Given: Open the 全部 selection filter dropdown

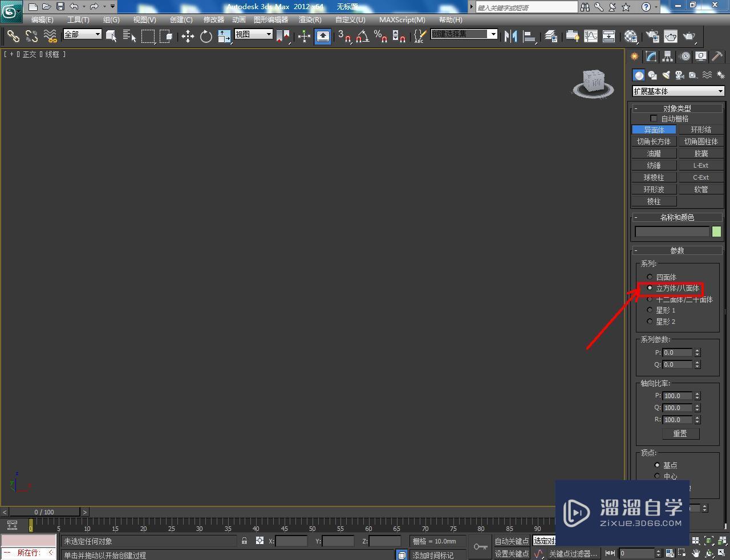Looking at the screenshot, I should click(x=82, y=34).
